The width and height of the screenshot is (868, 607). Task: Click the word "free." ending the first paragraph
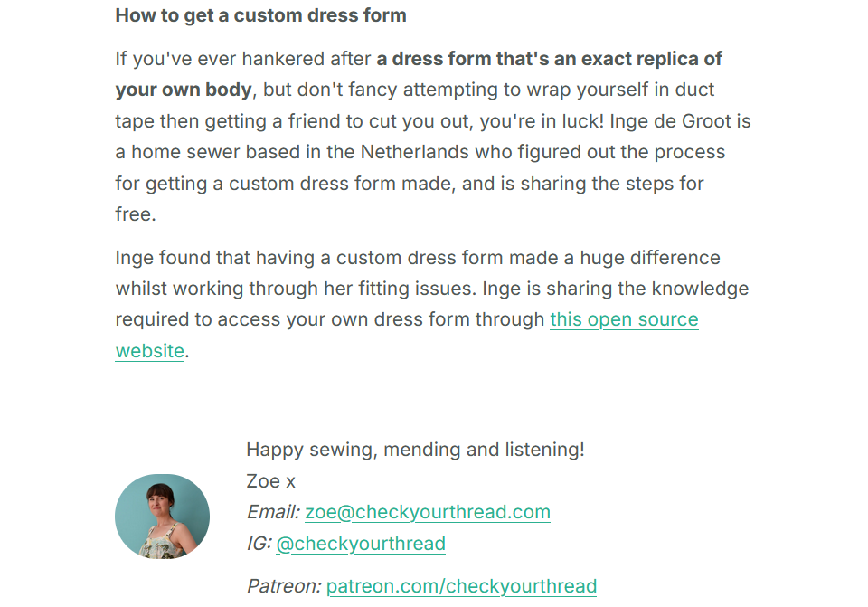point(136,214)
